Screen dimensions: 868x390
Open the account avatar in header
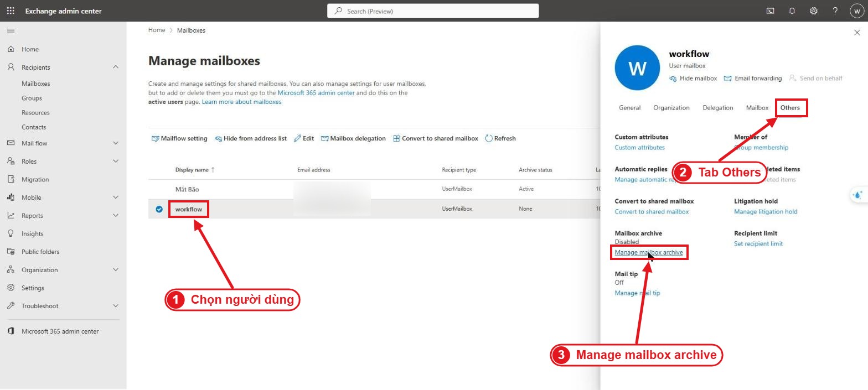coord(856,11)
